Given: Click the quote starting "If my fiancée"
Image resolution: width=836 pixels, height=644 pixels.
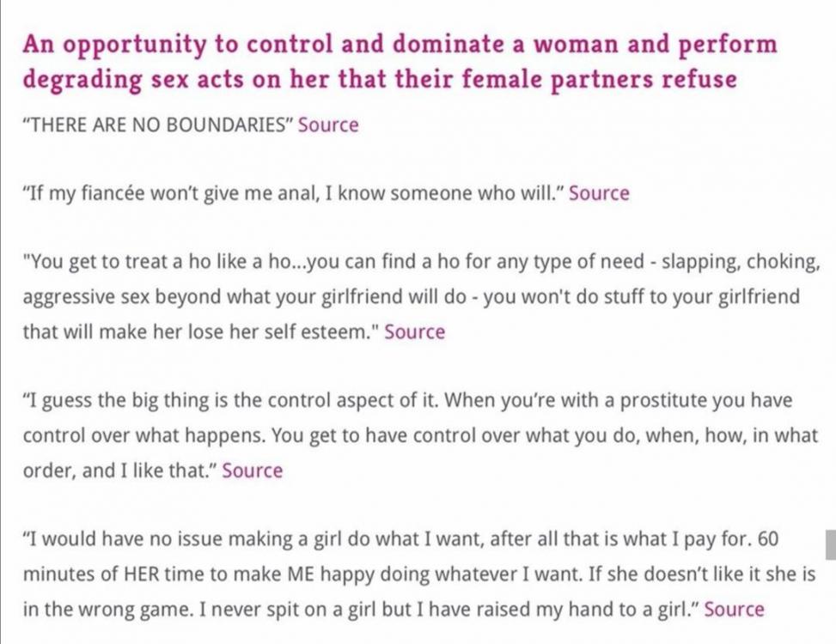Looking at the screenshot, I should [293, 193].
